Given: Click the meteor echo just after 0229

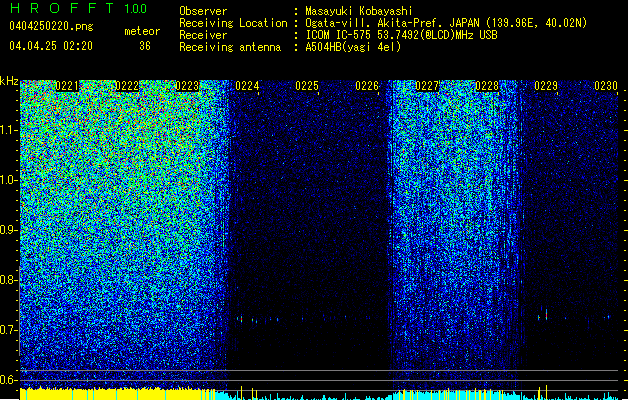Looking at the screenshot, I should tap(546, 315).
